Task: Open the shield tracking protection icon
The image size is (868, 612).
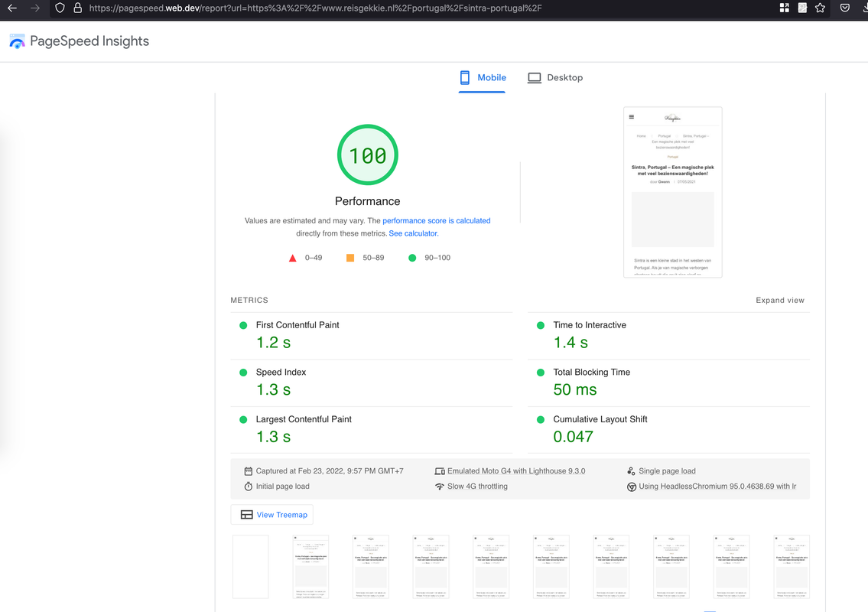Action: [x=60, y=8]
